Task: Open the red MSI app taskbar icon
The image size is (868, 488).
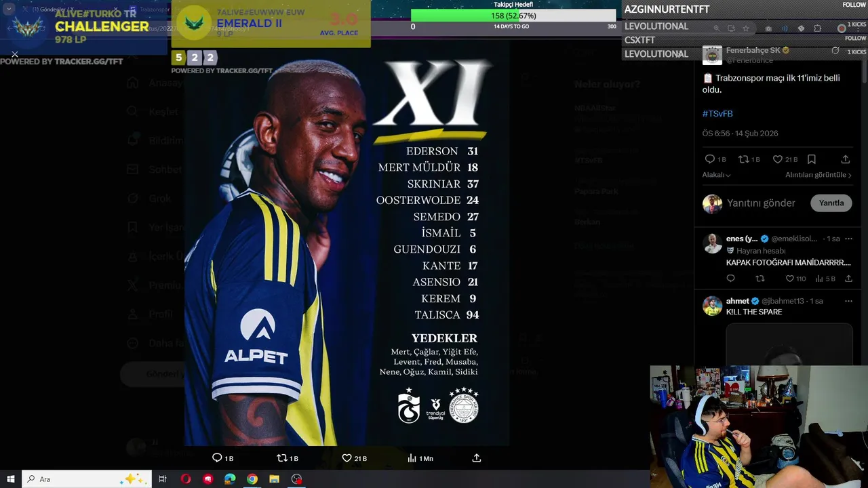Action: pyautogui.click(x=208, y=479)
